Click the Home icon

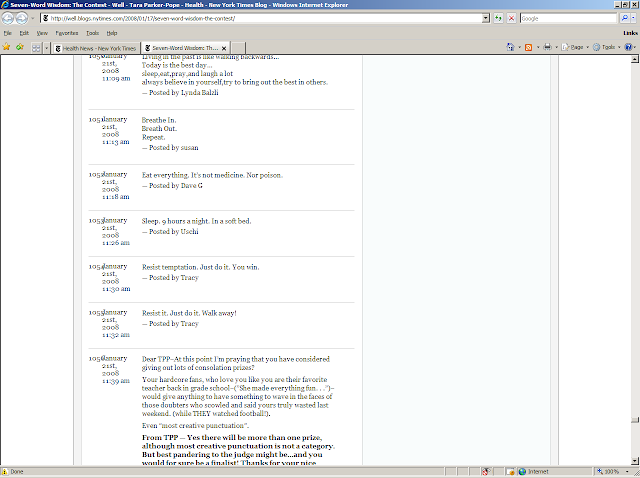point(510,47)
